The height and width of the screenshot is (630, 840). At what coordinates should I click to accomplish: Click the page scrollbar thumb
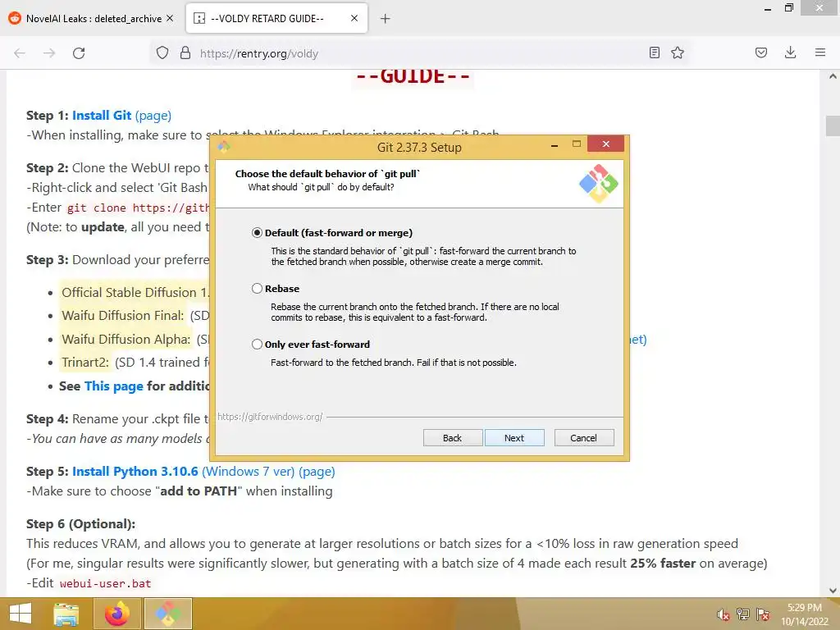pyautogui.click(x=833, y=126)
